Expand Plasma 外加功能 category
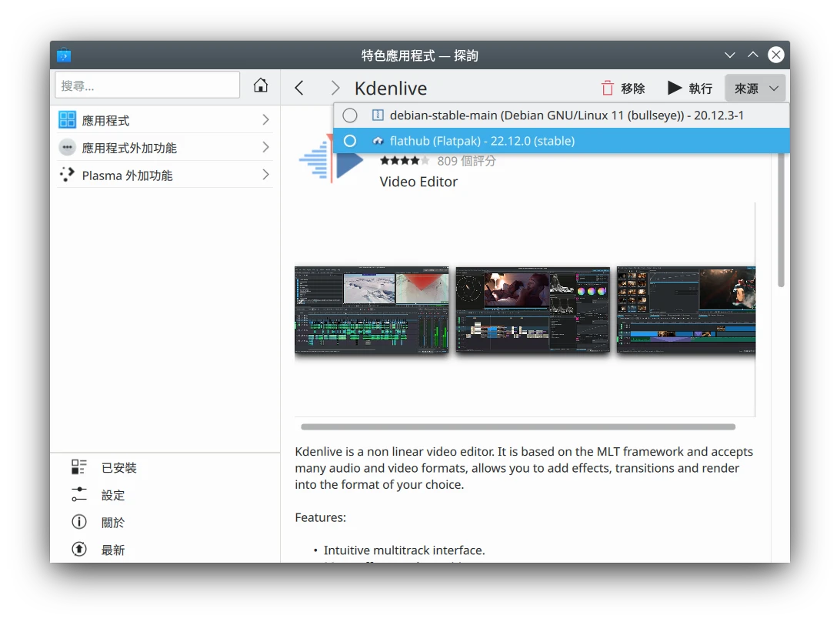Image resolution: width=840 pixels, height=622 pixels. point(165,176)
